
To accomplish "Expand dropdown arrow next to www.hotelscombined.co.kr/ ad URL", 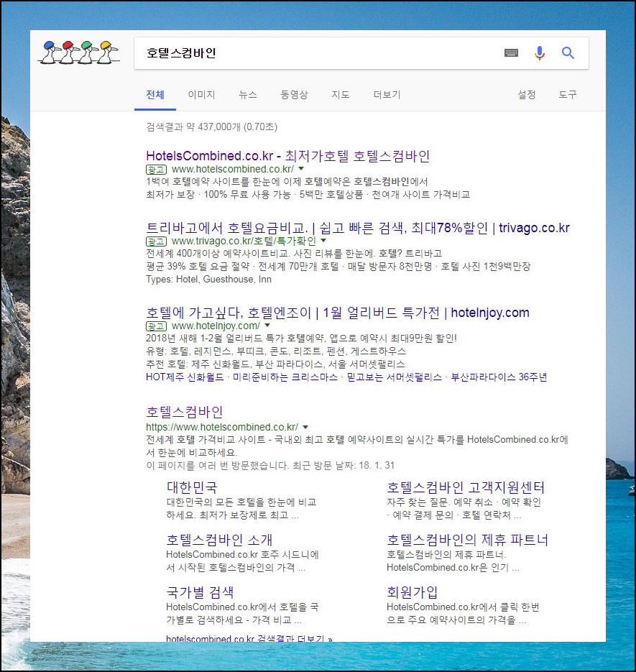I will tap(301, 169).
